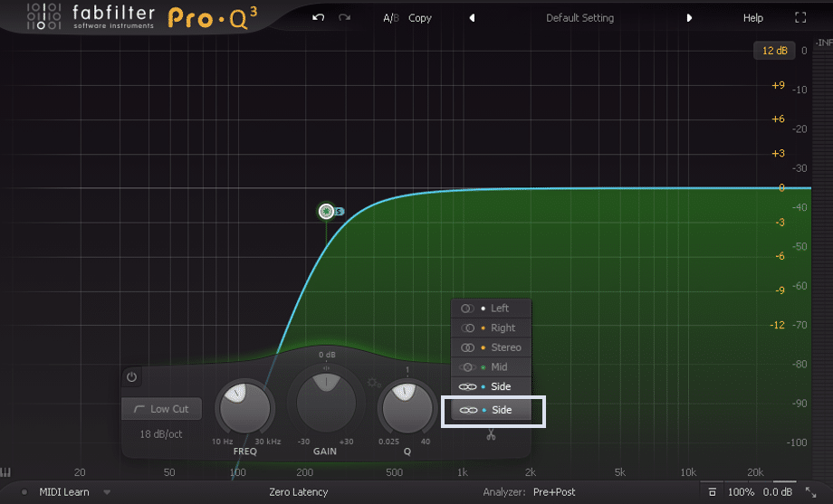Click the +9 gain scale label
The height and width of the screenshot is (504, 833).
click(x=779, y=85)
